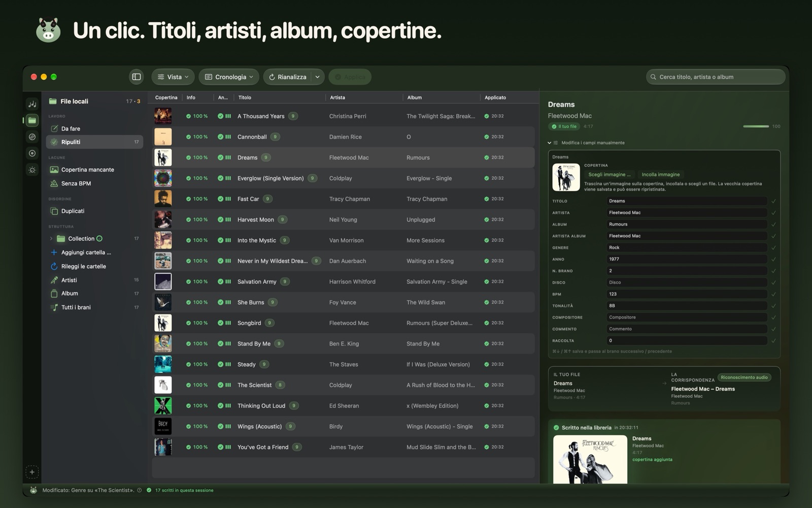The height and width of the screenshot is (508, 812).
Task: Click the checkmark beside the Titolo field
Action: [x=773, y=201]
